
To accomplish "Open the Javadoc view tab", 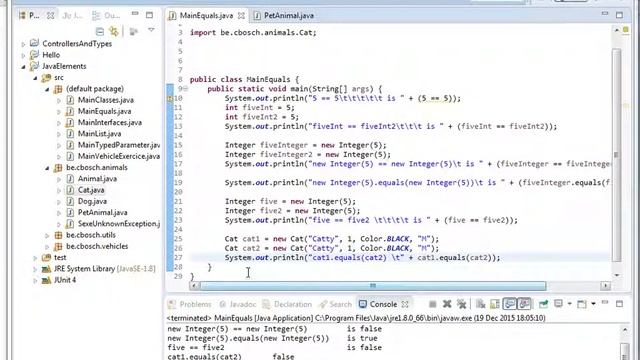I will (x=238, y=304).
